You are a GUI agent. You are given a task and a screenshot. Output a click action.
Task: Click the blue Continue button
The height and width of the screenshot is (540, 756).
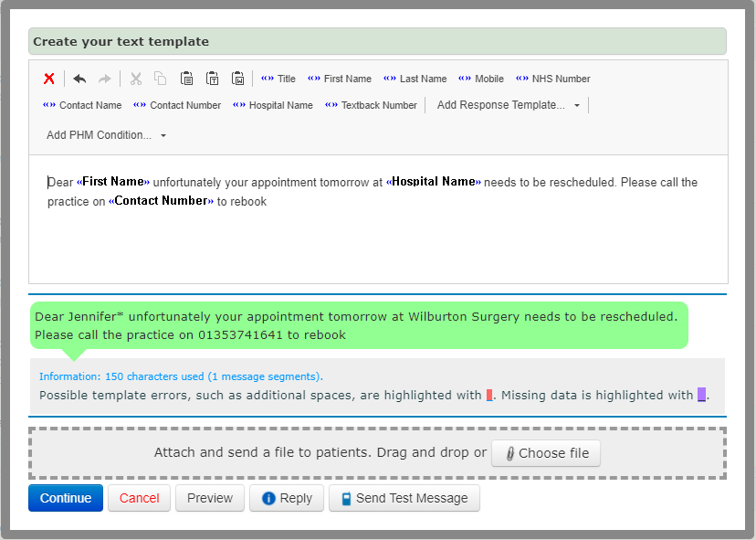pyautogui.click(x=66, y=498)
